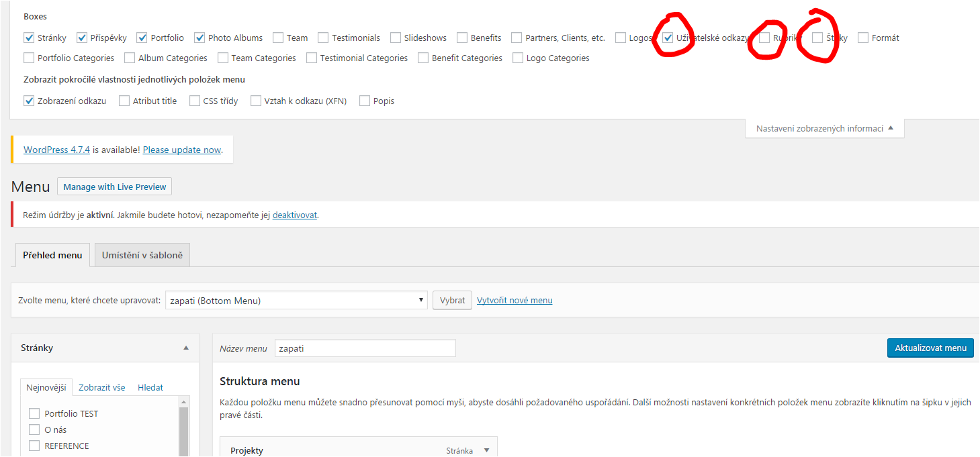Viewport: 980px width, 457px height.
Task: Follow the Please update now link
Action: coord(182,150)
